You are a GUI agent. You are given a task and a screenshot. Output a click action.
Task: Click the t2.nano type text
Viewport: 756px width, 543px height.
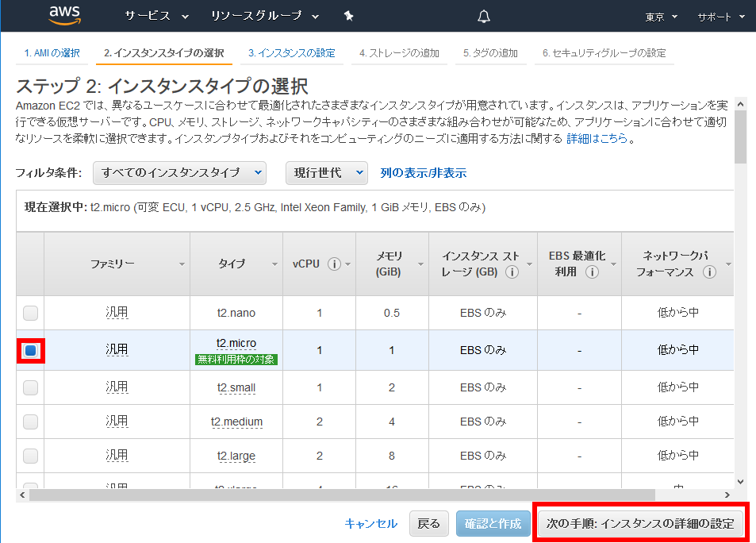(236, 313)
